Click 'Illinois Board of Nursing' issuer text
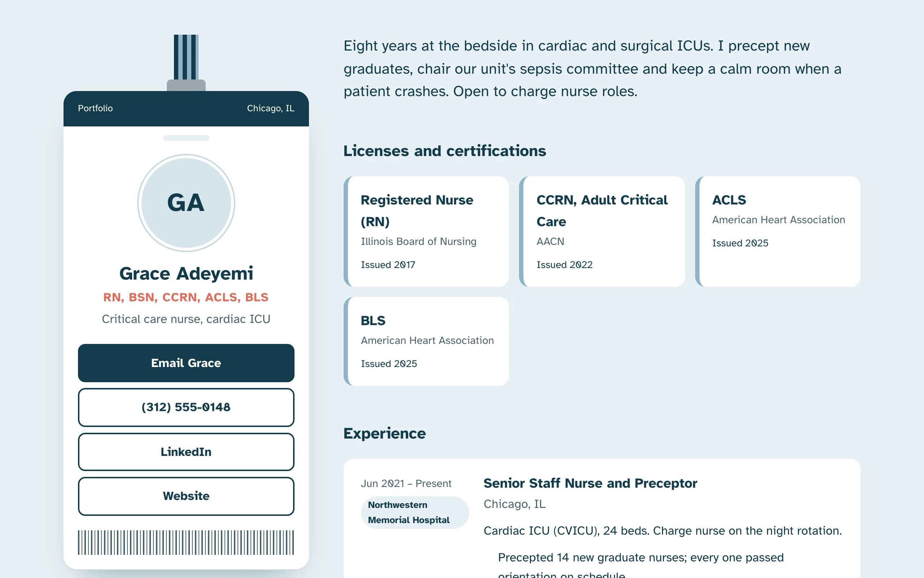 (x=419, y=242)
